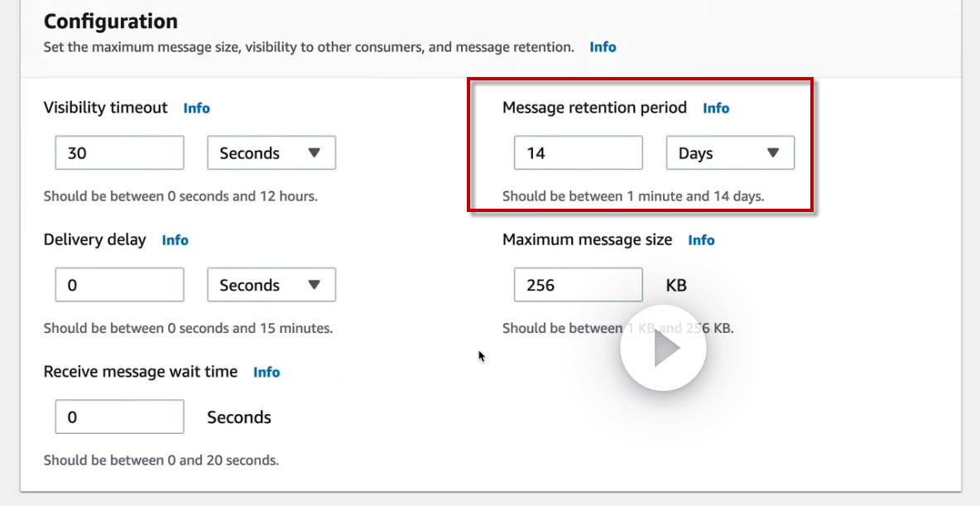Click the Message retention period value field
Screen dimensions: 980x506
point(578,153)
